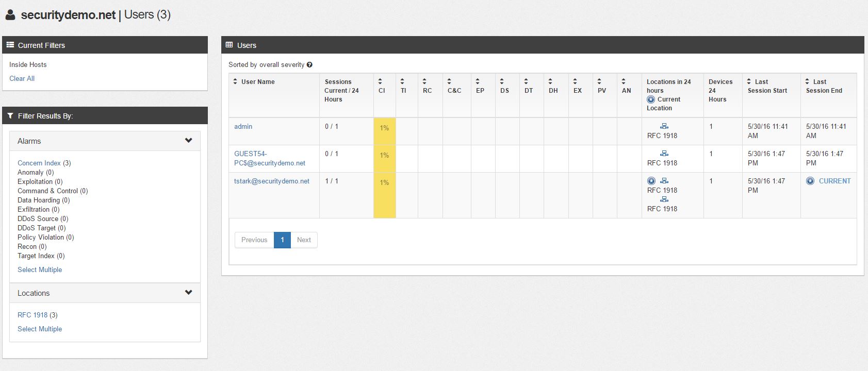
Task: Click the funnel icon in Filter Results By
Action: pos(10,116)
